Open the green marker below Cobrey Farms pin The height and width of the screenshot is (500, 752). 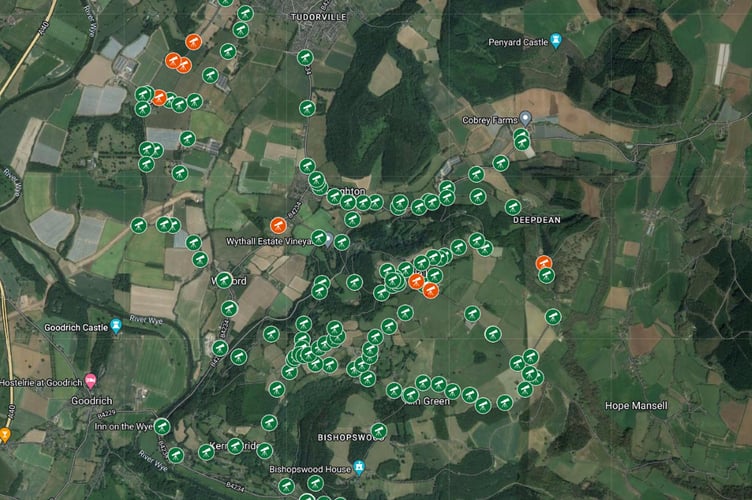[521, 142]
